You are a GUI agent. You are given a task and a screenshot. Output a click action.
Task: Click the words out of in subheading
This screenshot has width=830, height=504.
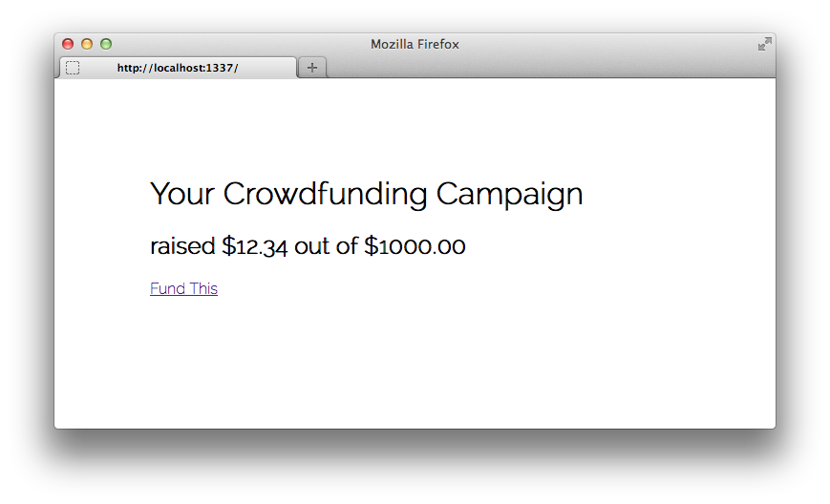pyautogui.click(x=326, y=246)
